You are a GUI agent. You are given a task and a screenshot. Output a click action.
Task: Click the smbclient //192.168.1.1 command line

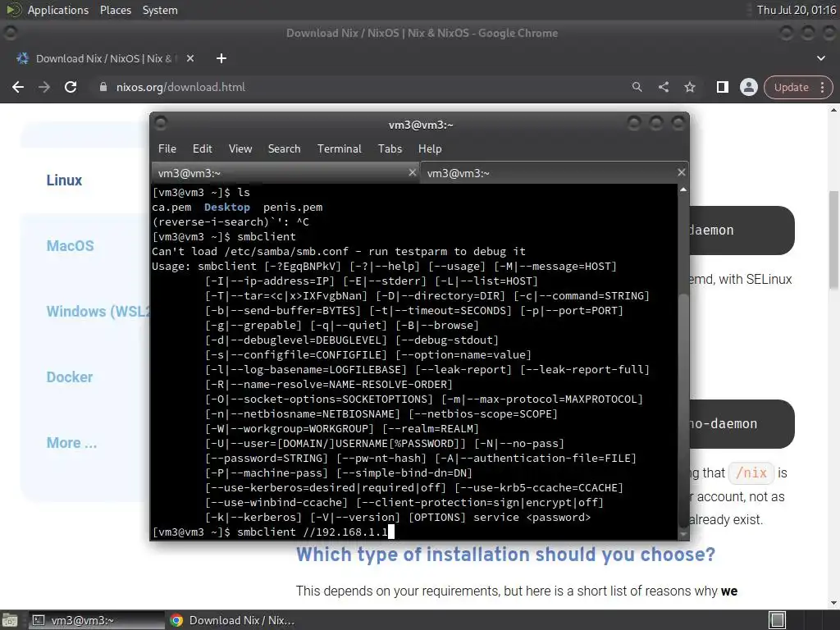point(313,532)
